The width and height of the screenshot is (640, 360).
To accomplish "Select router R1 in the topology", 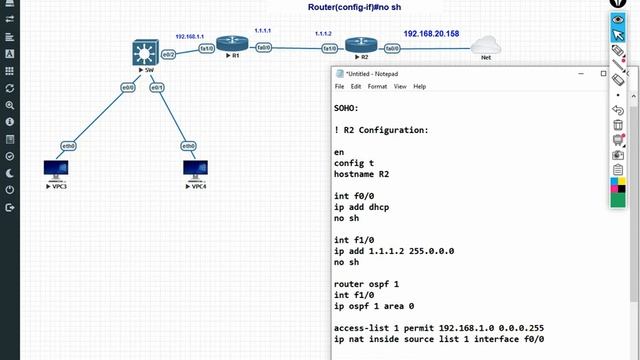I will pos(232,43).
